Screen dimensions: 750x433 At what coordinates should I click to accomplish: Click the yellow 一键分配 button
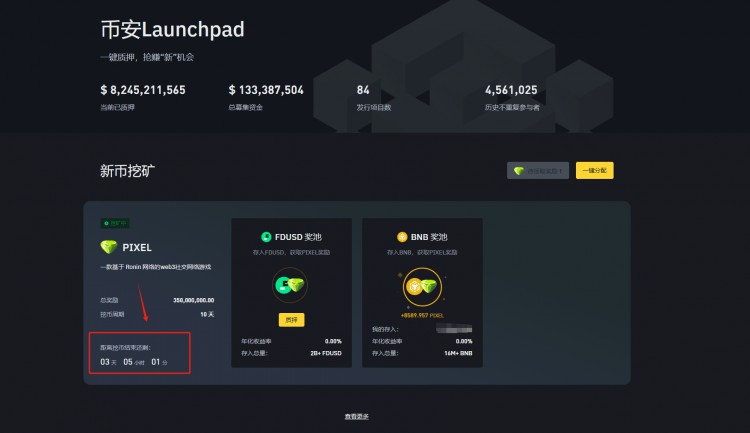click(x=595, y=170)
